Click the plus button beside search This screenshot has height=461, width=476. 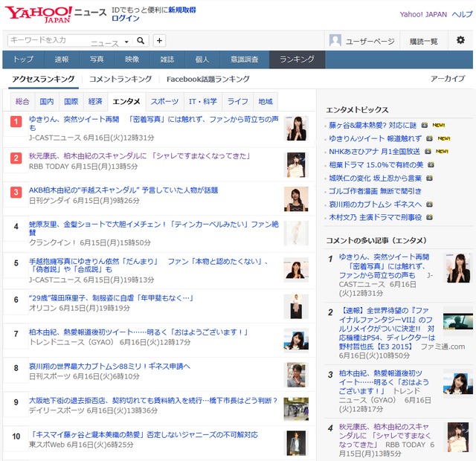pyautogui.click(x=159, y=41)
